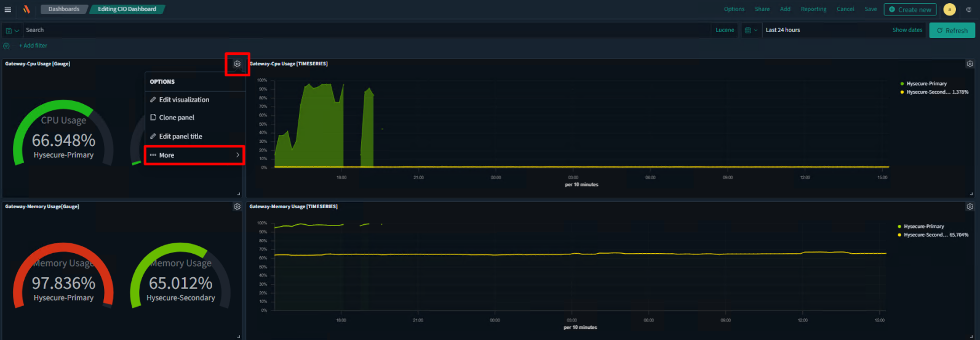Toggle Hysecure-Primary series in Memory timeseries legend

click(923, 227)
